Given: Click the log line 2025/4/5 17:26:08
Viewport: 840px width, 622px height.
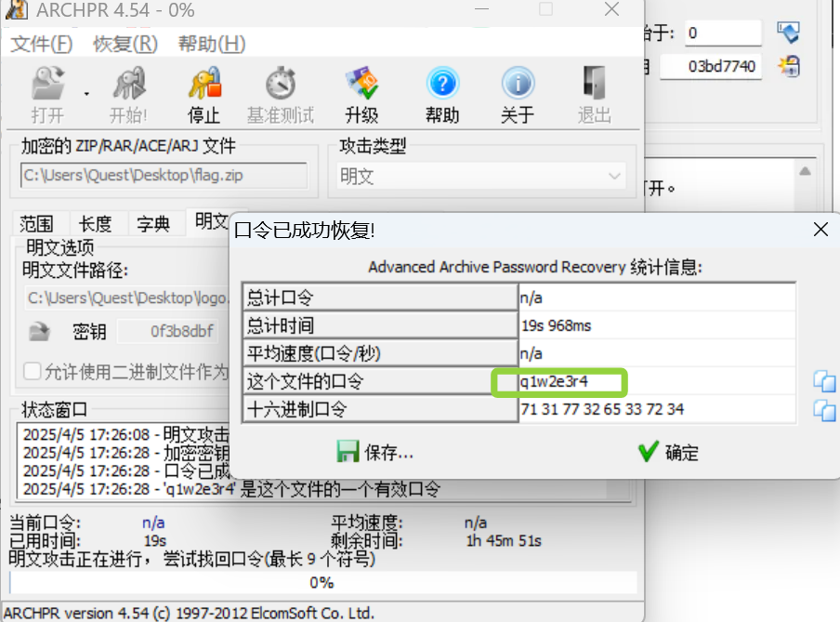Looking at the screenshot, I should pyautogui.click(x=126, y=434).
